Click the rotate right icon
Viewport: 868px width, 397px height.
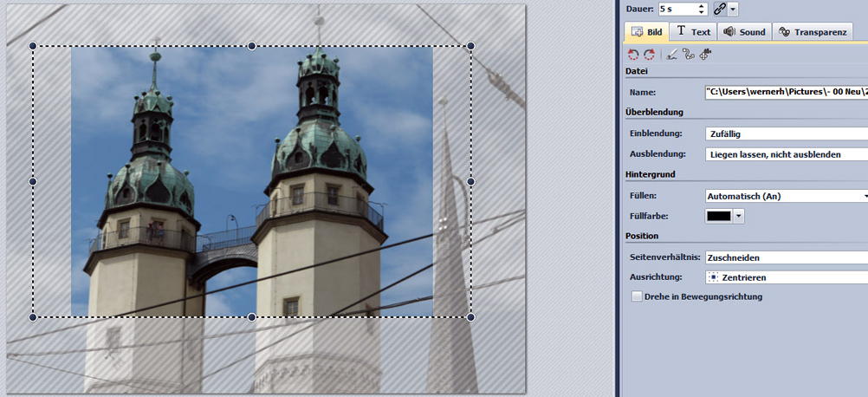click(x=649, y=55)
